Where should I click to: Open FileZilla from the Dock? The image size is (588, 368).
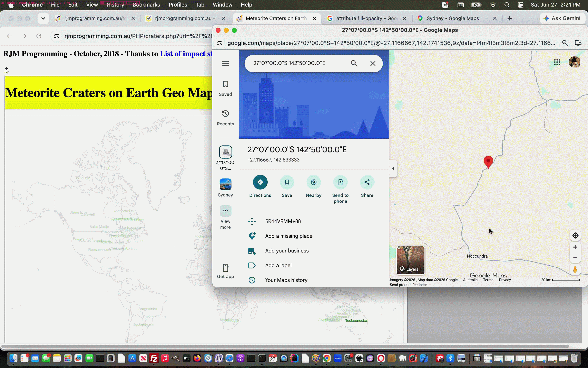tap(154, 358)
